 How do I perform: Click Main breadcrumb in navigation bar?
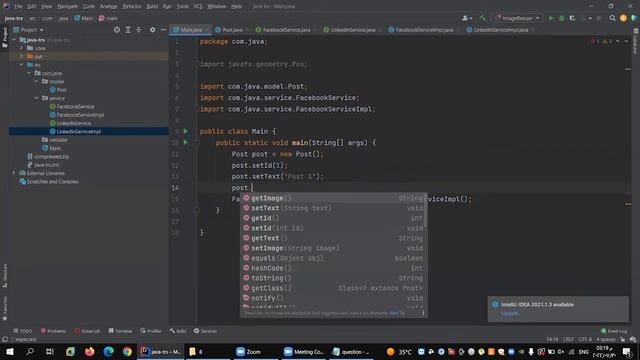click(x=84, y=18)
